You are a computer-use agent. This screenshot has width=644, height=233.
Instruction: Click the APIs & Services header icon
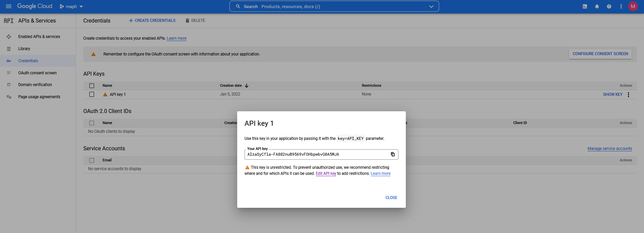9,21
